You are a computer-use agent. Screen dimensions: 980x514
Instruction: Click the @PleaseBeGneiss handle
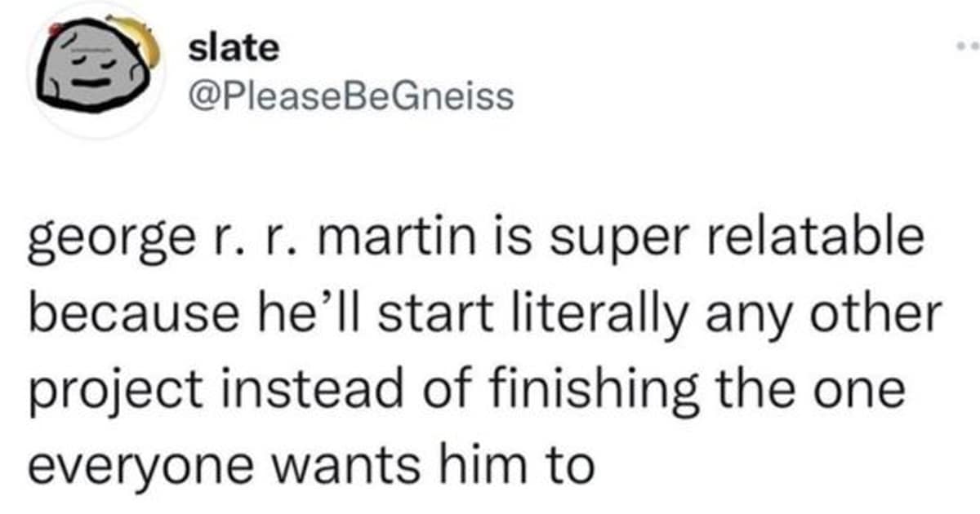click(351, 96)
